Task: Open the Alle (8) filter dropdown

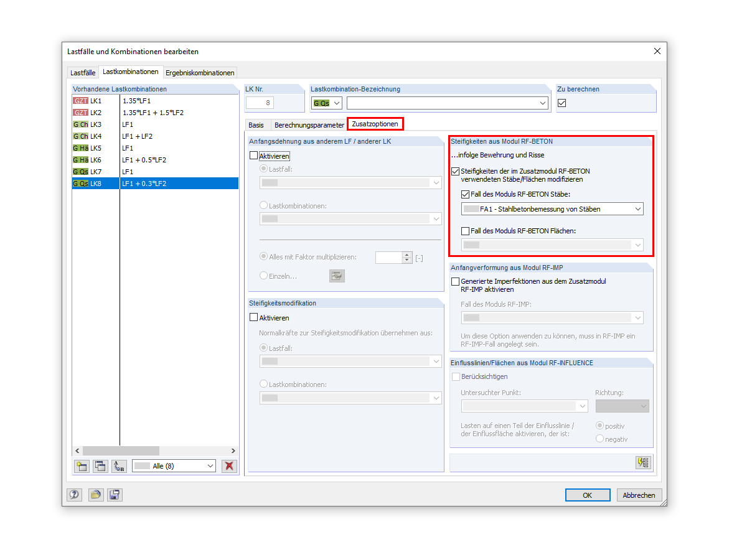Action: [174, 465]
